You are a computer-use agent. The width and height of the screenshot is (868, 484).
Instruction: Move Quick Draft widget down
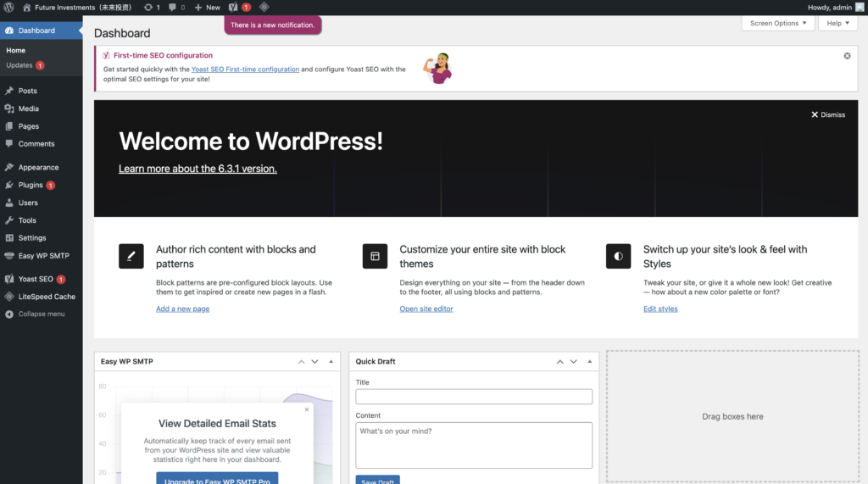coord(574,362)
